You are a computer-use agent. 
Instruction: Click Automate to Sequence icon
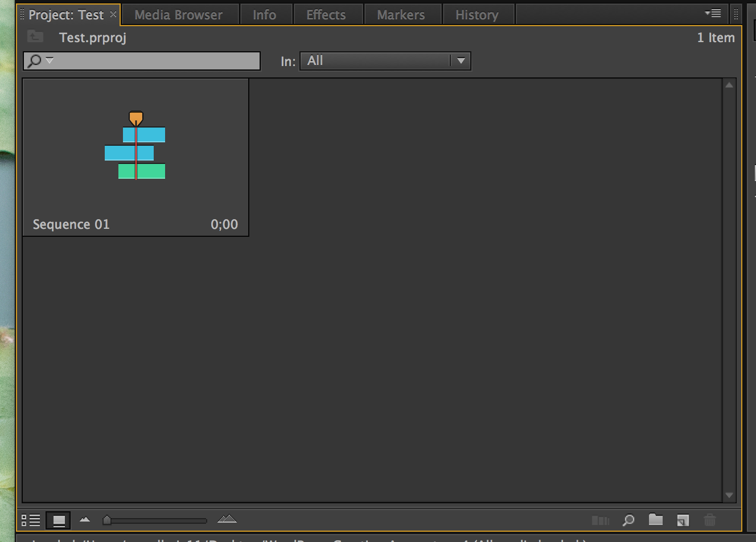pos(600,520)
